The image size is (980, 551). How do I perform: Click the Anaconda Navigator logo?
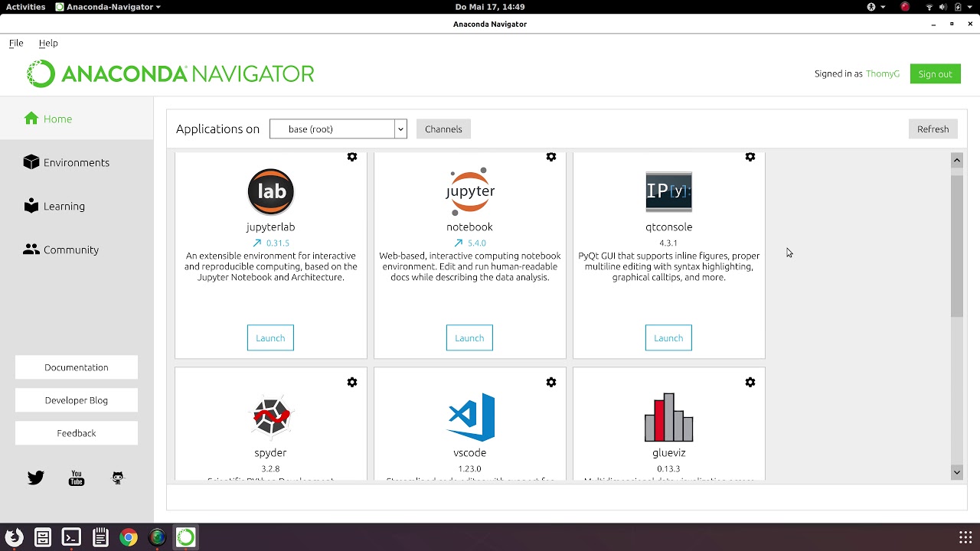point(170,74)
